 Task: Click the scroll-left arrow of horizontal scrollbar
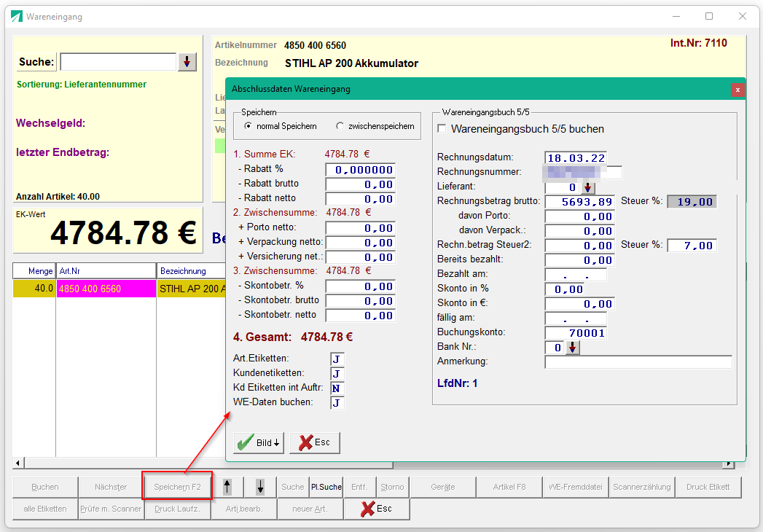click(18, 463)
